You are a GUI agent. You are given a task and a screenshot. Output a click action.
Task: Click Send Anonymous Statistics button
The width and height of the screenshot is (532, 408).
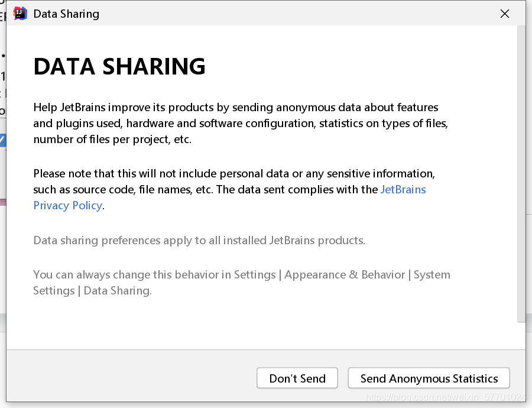(429, 378)
